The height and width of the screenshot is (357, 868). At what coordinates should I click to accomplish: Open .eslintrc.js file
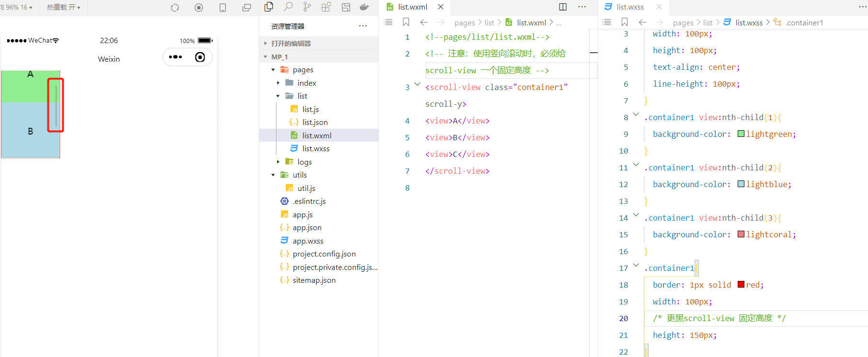coord(309,201)
